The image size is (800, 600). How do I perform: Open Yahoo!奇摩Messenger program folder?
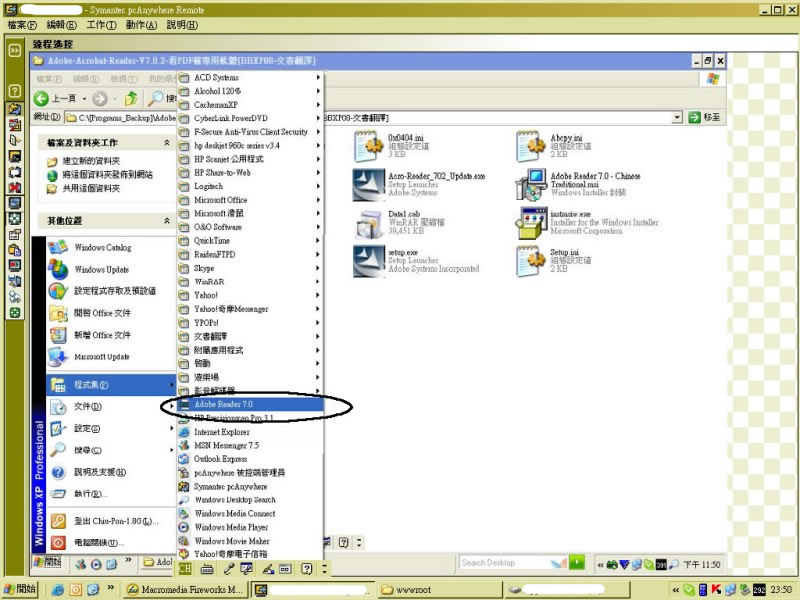pyautogui.click(x=250, y=309)
